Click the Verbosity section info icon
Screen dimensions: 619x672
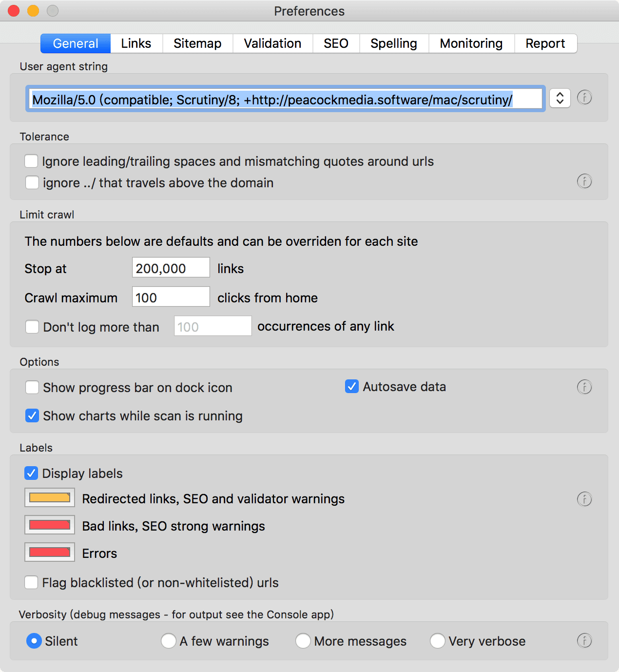click(584, 641)
